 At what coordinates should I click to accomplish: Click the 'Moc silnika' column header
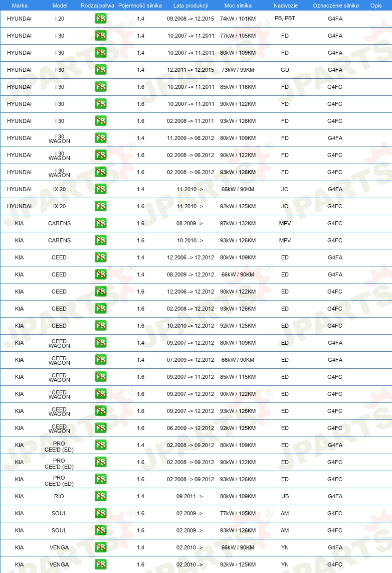238,6
